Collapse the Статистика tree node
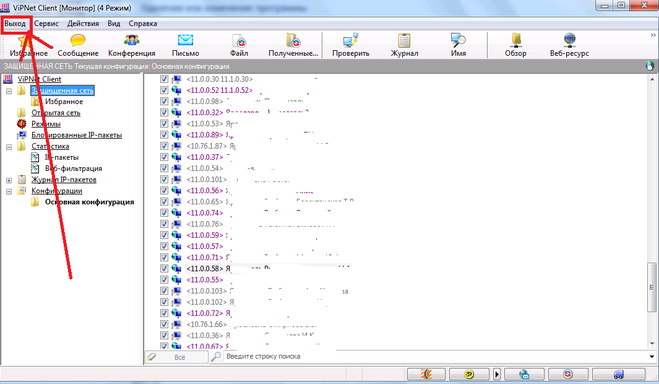Image resolution: width=659 pixels, height=384 pixels. click(x=9, y=147)
